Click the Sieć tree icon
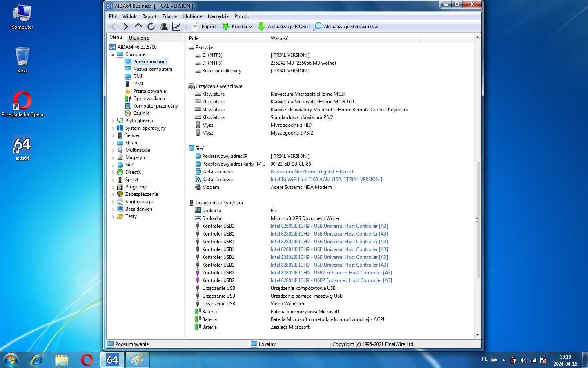The image size is (588, 368). [x=120, y=165]
